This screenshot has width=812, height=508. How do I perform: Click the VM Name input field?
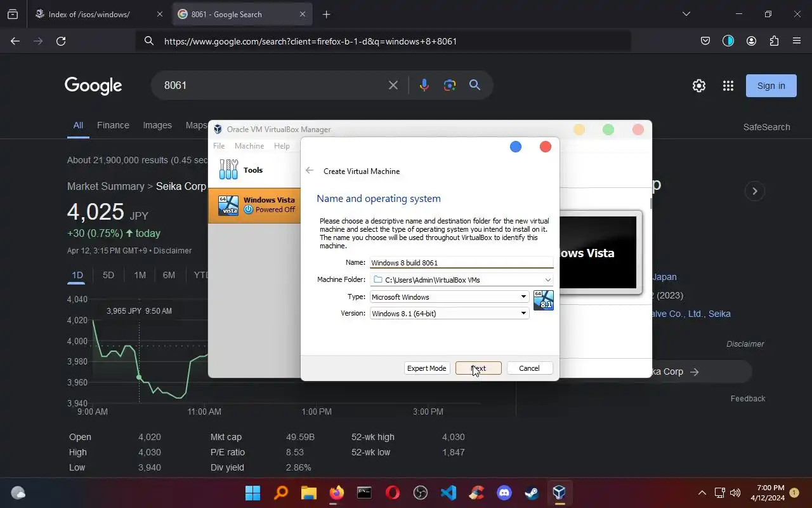(x=461, y=262)
